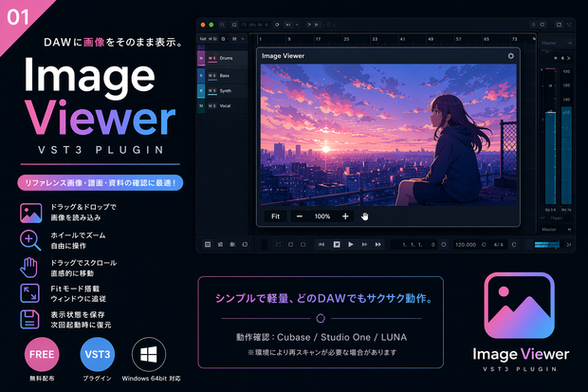588x392 pixels.
Task: Click the round icon left of toolbar dropdown
Action: [277, 25]
